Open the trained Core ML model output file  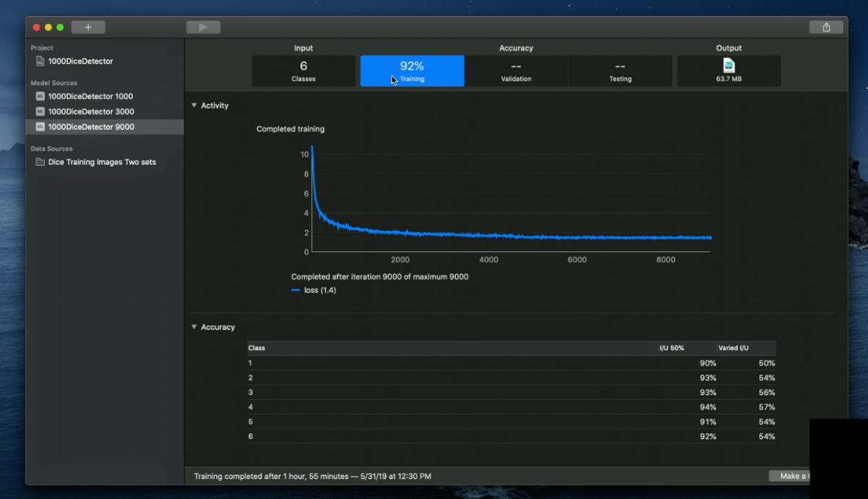728,70
